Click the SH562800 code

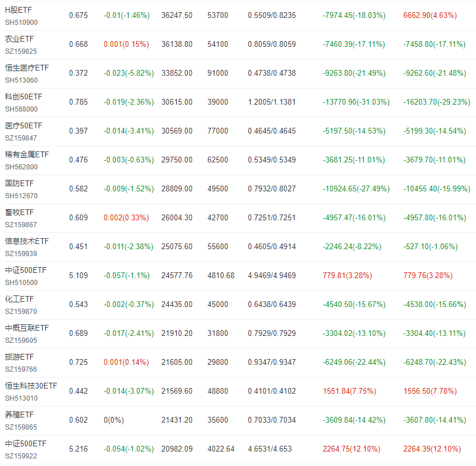coord(21,167)
